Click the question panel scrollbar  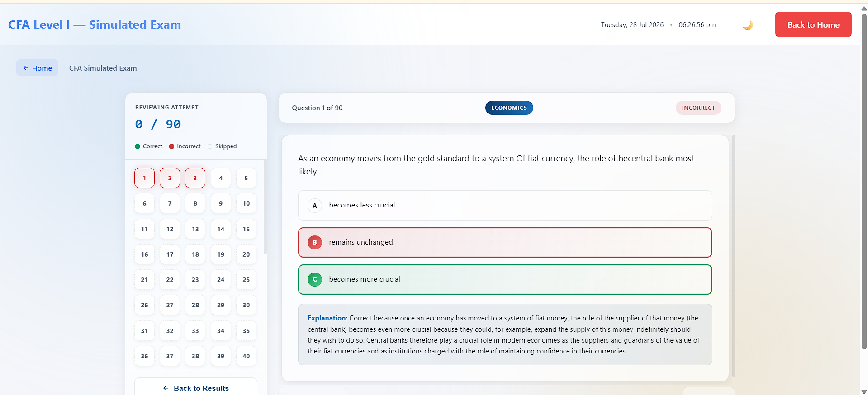coord(734,256)
